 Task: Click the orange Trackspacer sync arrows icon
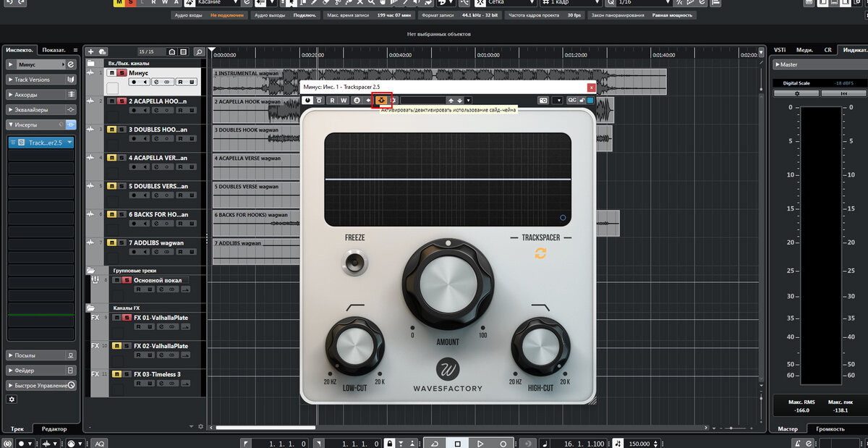click(540, 253)
